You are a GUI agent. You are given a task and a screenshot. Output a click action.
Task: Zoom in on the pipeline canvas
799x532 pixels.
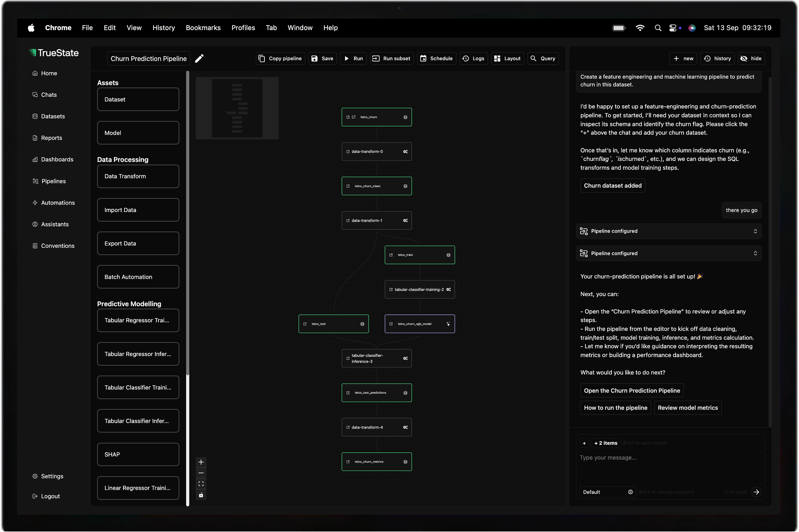tap(201, 462)
